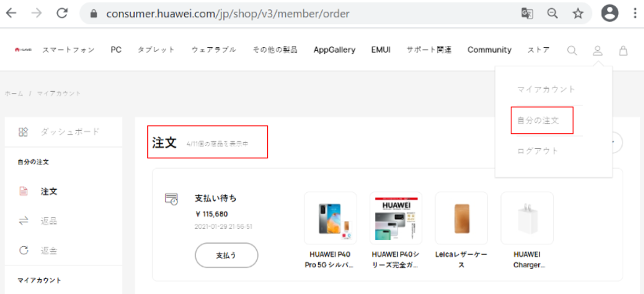The height and width of the screenshot is (294, 644).
Task: Click the dashboard grid icon in the sidebar
Action: pos(23,132)
